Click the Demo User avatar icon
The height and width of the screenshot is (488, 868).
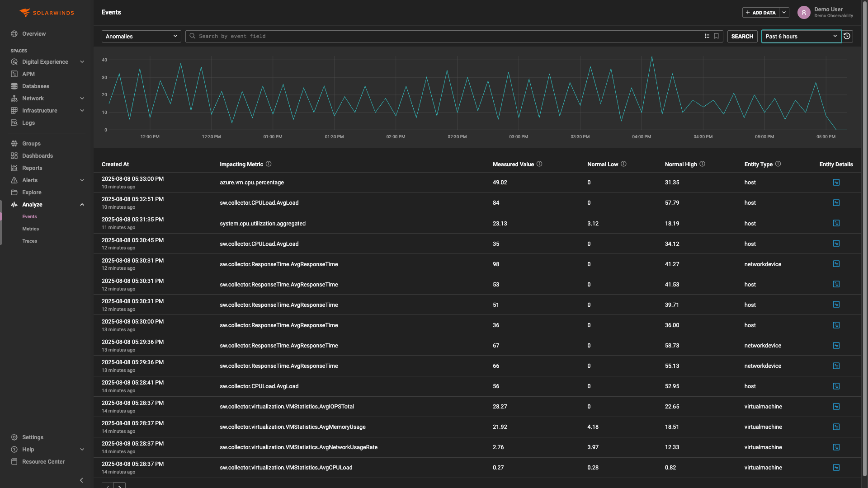point(803,12)
